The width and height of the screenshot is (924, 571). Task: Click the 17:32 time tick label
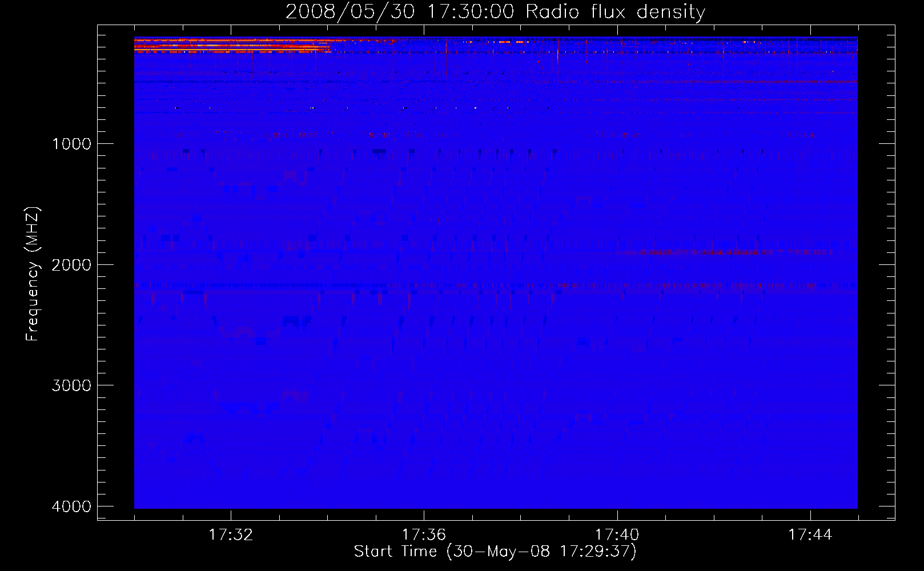click(231, 534)
